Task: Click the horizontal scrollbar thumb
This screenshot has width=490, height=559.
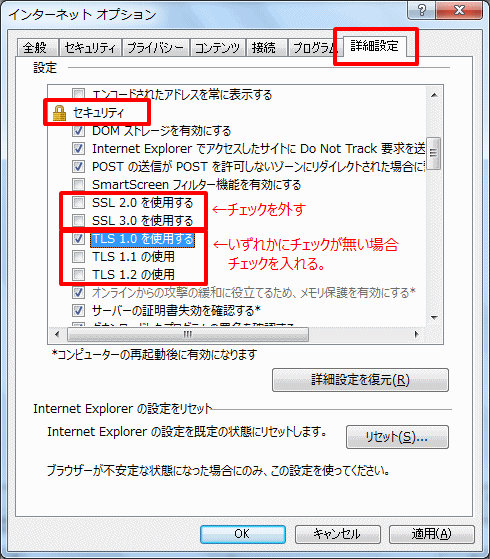Action: [188, 334]
